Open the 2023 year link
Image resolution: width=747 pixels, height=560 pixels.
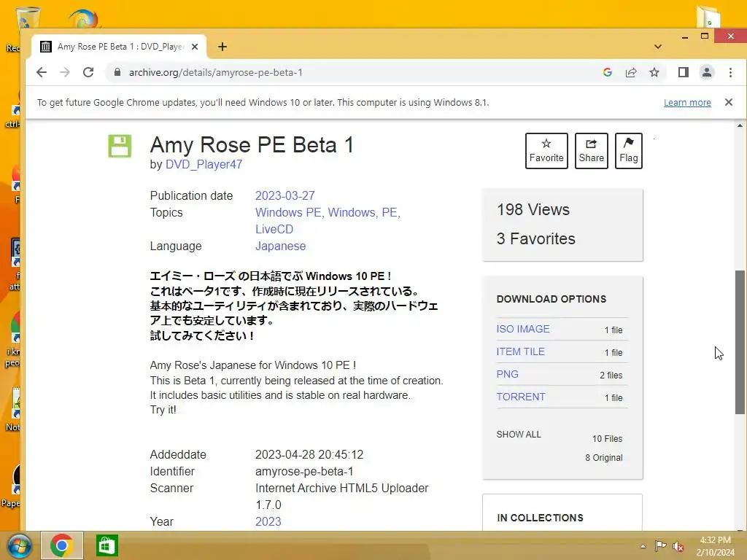pyautogui.click(x=268, y=521)
